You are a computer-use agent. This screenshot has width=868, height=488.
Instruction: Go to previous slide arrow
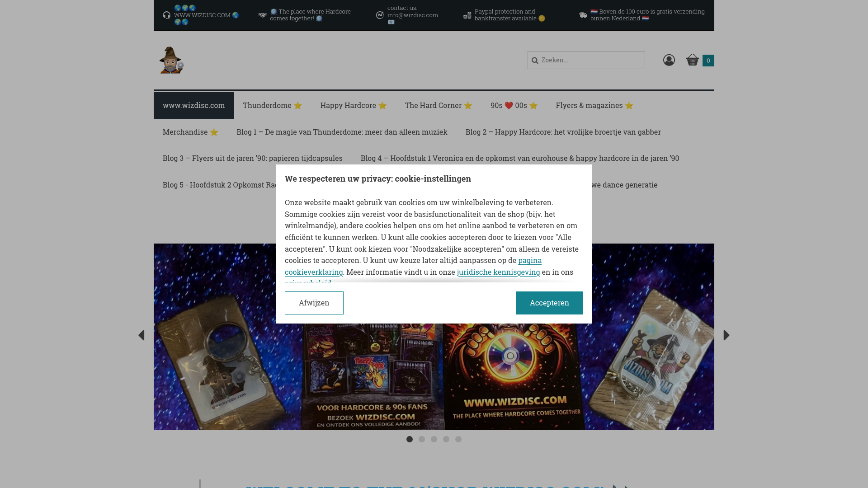point(142,335)
